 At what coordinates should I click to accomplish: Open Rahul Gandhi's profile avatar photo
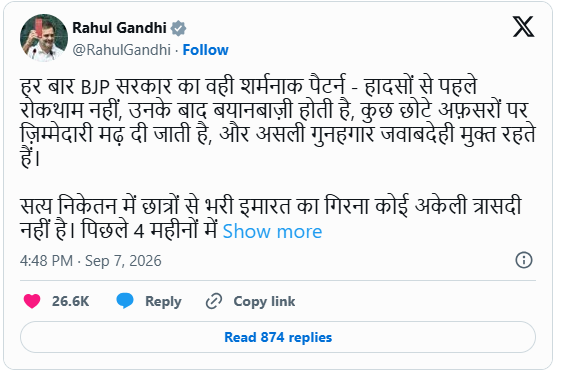[x=44, y=38]
